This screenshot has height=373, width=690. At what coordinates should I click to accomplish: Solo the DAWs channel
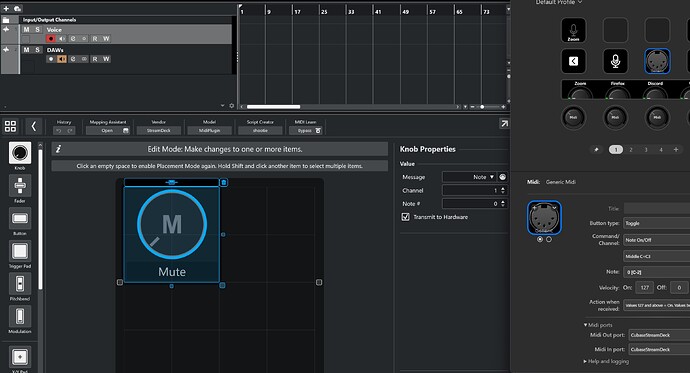click(37, 50)
